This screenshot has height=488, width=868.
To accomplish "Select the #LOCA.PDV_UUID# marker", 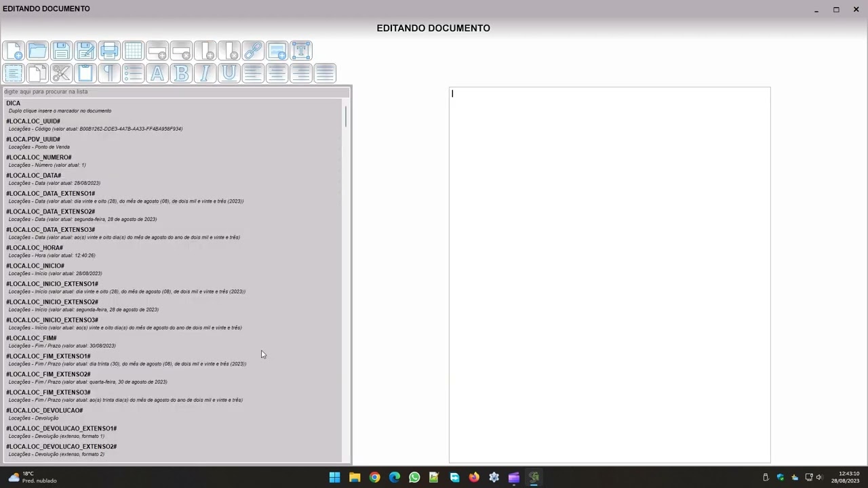I will point(173,143).
